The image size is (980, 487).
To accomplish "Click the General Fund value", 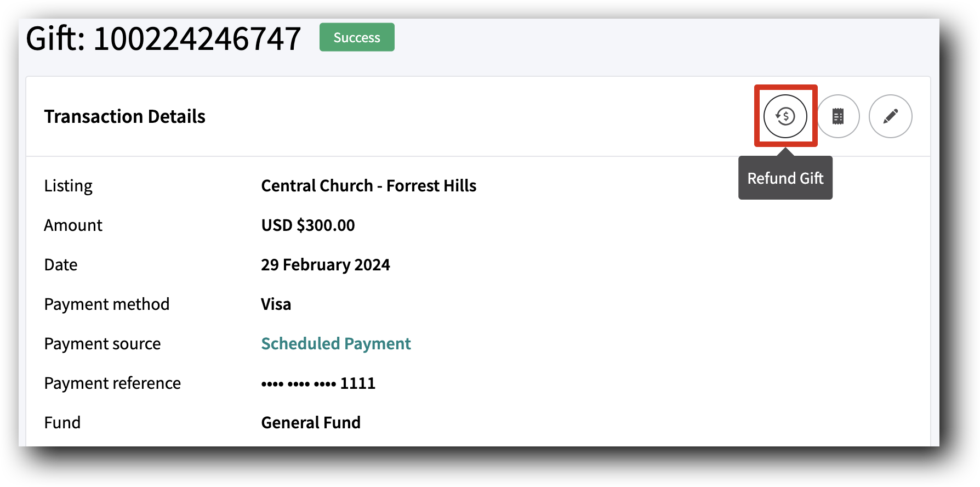I will point(310,422).
